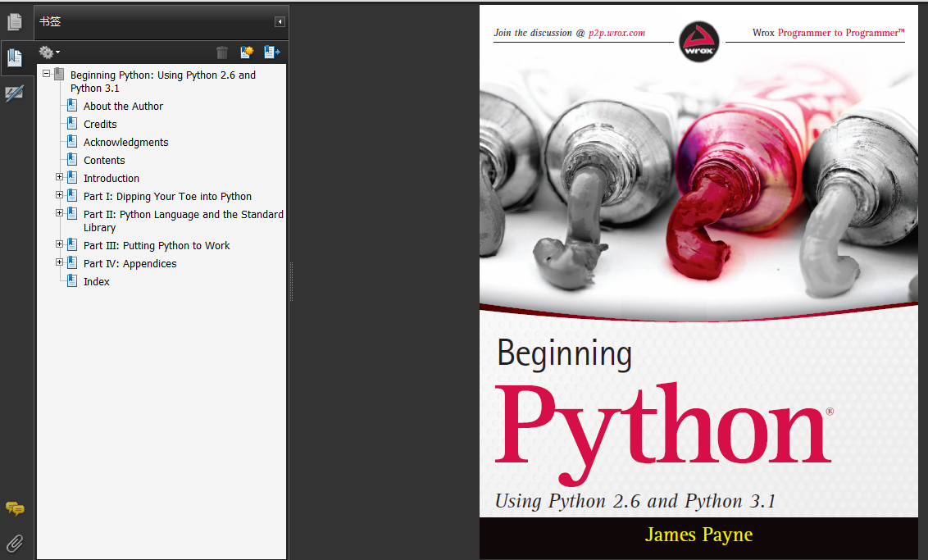Expand Part I: Dipping Your Toe bookmark
Screen dimensions: 928x560
coord(59,195)
